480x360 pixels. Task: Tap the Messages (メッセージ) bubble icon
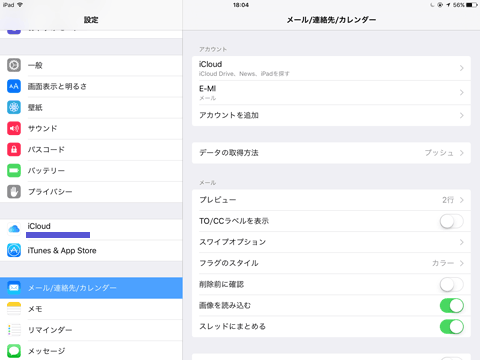coord(14,351)
